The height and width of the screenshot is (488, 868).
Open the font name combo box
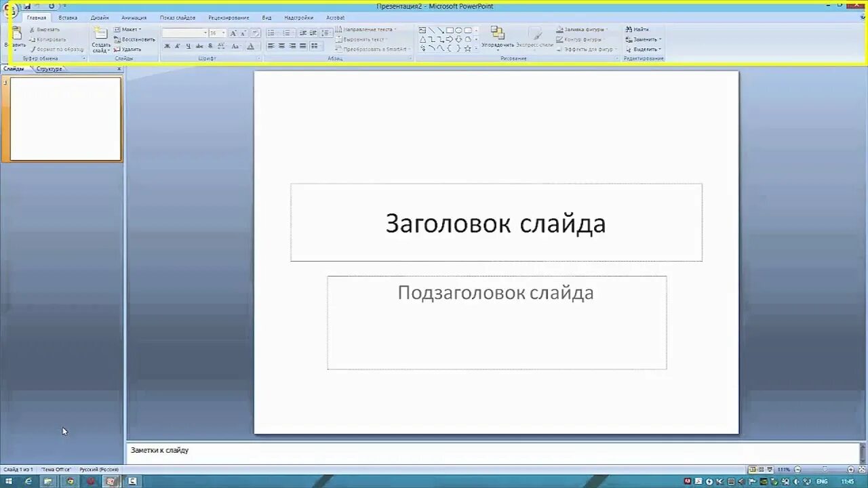(185, 33)
